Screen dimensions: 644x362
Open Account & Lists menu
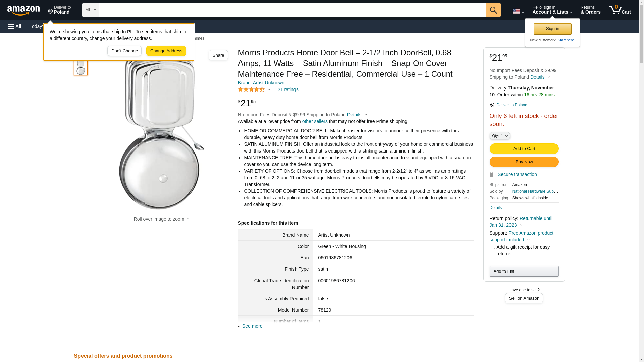click(x=552, y=10)
